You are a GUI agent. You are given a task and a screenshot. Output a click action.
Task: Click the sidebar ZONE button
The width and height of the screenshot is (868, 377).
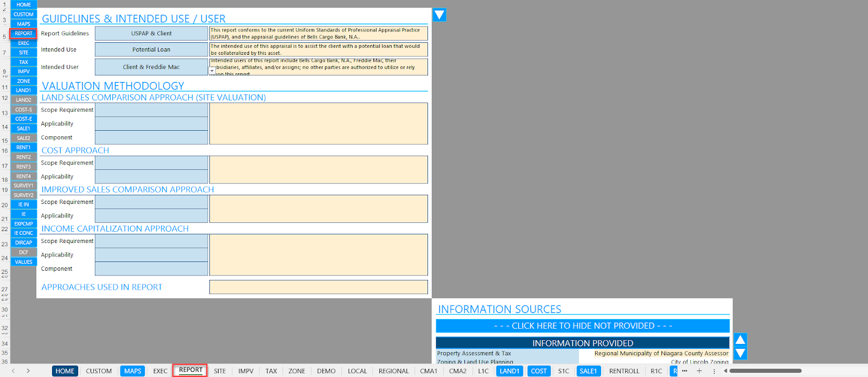23,81
